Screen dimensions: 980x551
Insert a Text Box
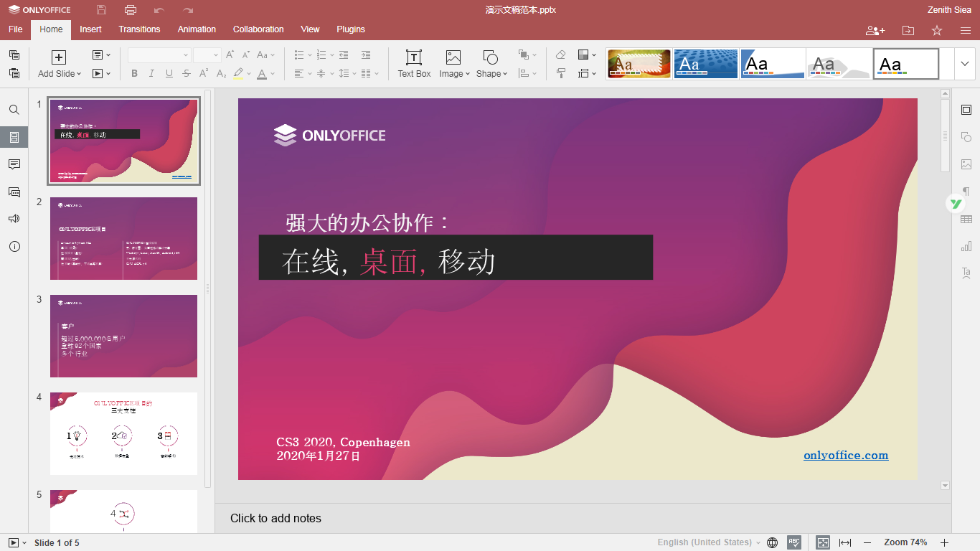(414, 64)
